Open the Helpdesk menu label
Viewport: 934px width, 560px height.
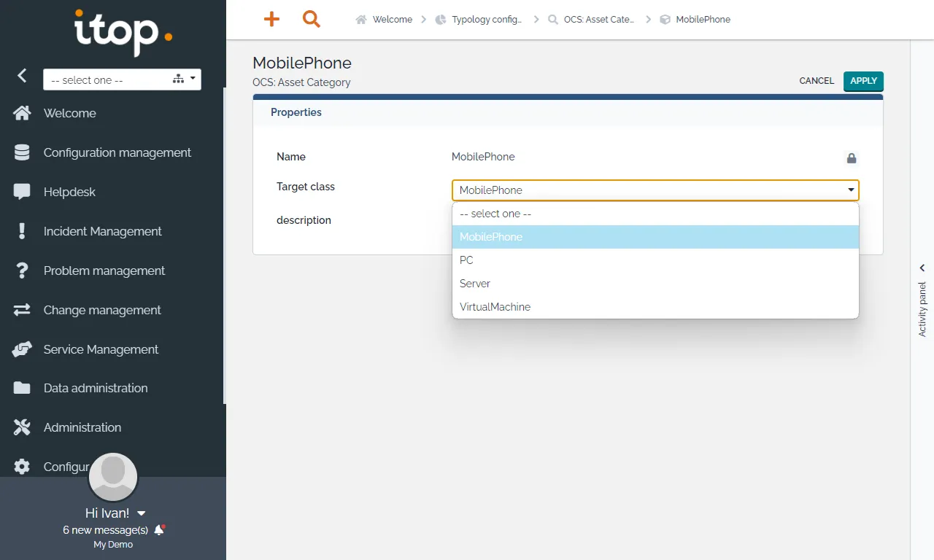point(69,192)
